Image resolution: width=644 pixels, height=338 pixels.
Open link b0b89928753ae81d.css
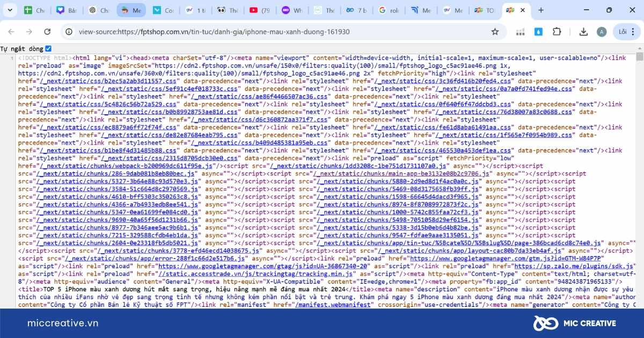(x=169, y=112)
